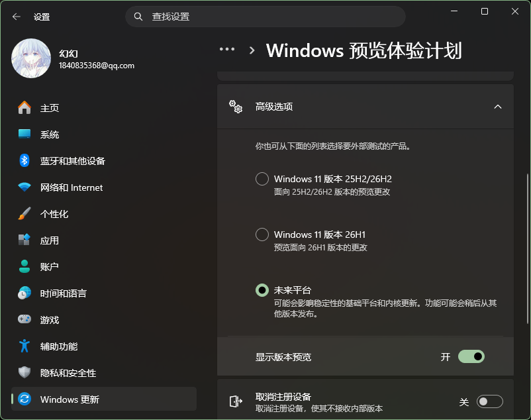The height and width of the screenshot is (420, 531).
Task: Click the exit-door icon beside 取消注册设备
Action: point(236,401)
